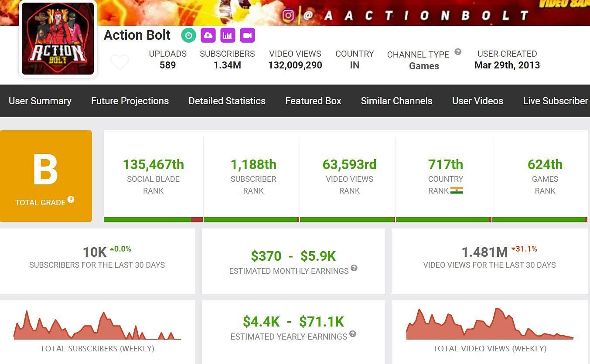The width and height of the screenshot is (590, 364).
Task: Click the green clock icon beside Action Bolt
Action: [x=188, y=35]
